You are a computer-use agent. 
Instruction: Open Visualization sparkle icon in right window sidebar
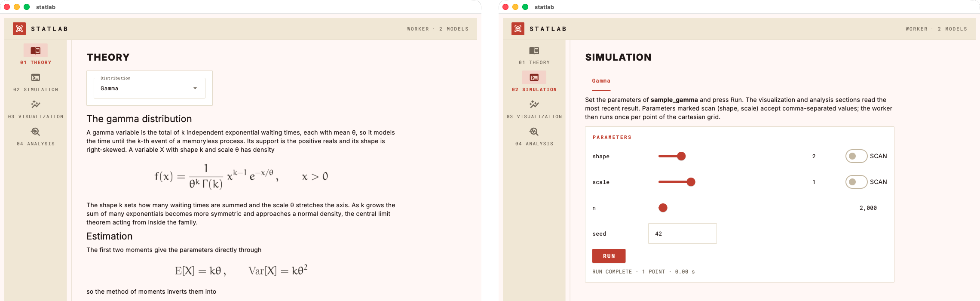pyautogui.click(x=534, y=104)
